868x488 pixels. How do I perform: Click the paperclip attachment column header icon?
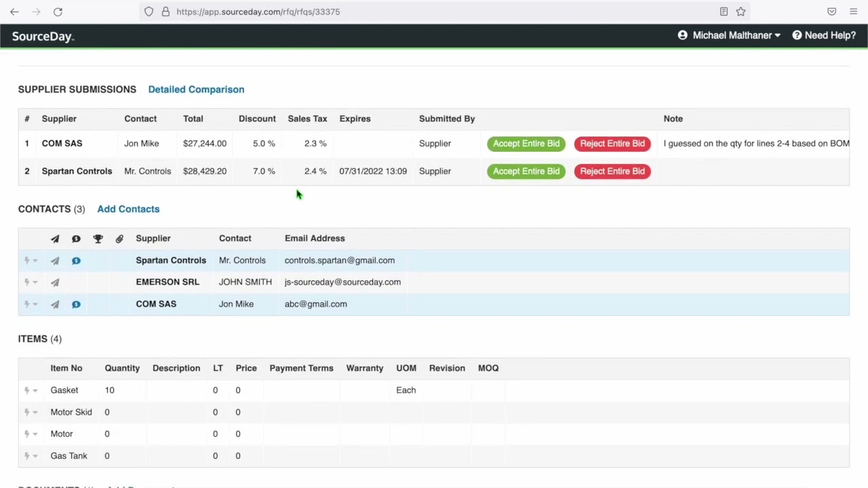click(x=119, y=239)
